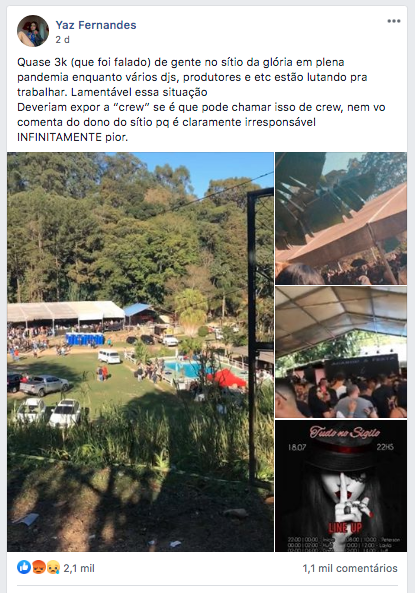Click Yaz Fernandes profile picture
This screenshot has width=415, height=593.
[x=33, y=31]
